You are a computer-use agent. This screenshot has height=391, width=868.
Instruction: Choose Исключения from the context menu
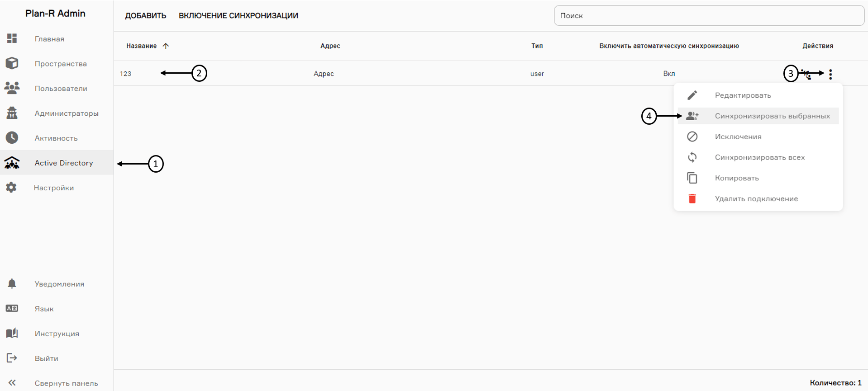(738, 137)
